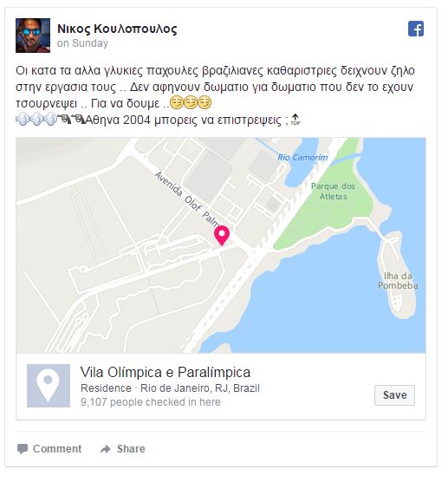Click the Comment speech bubble icon

(x=23, y=449)
